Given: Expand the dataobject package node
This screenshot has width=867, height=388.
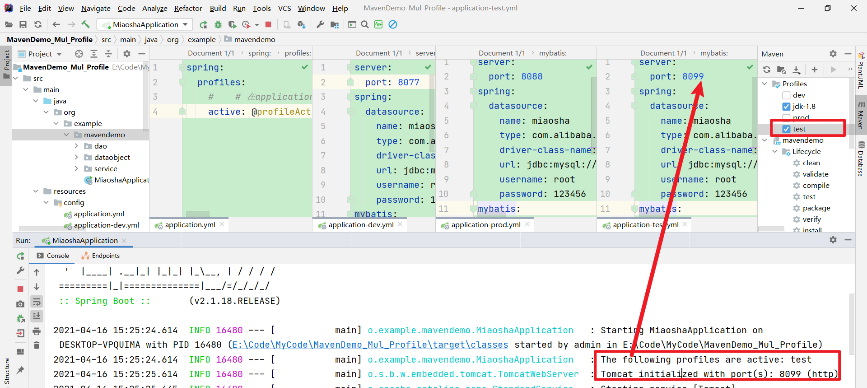Looking at the screenshot, I should [x=77, y=158].
